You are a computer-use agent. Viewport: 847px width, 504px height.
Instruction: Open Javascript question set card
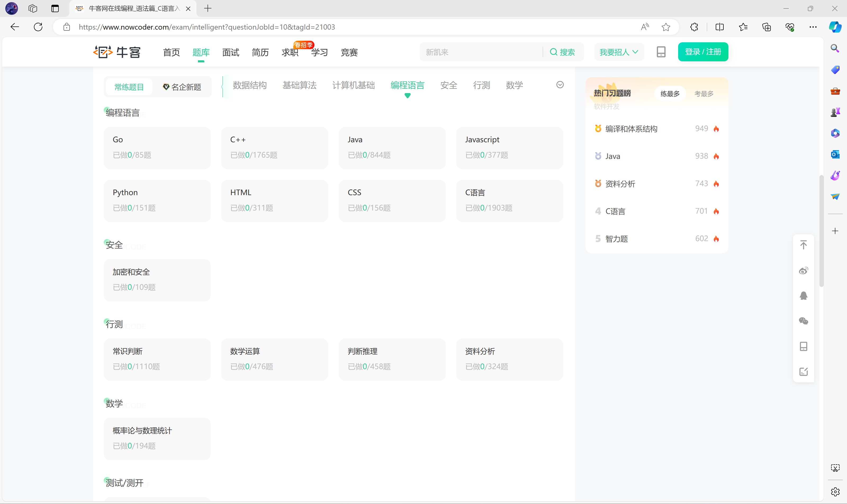tap(509, 148)
